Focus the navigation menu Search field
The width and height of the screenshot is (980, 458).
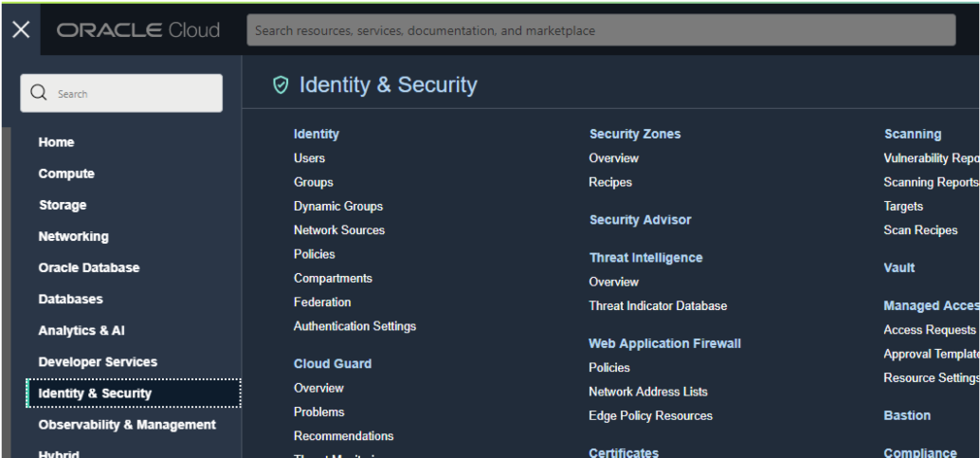pyautogui.click(x=121, y=93)
